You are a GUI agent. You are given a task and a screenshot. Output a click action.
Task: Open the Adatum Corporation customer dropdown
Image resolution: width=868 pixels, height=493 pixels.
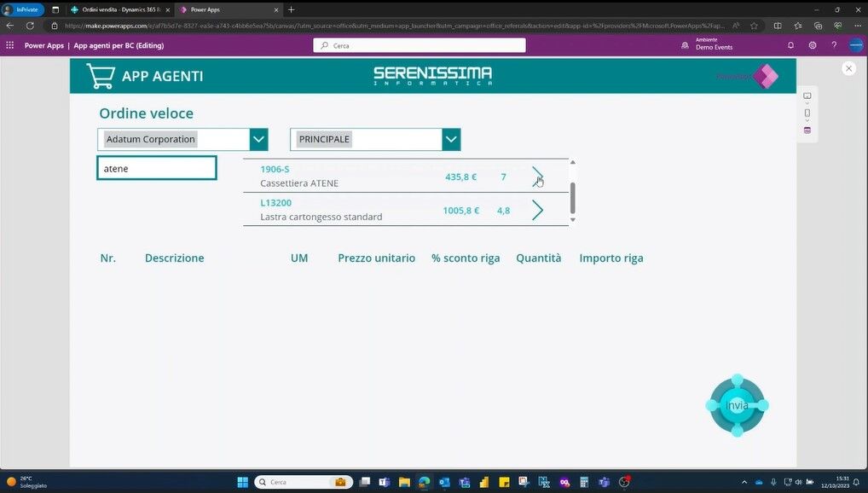pyautogui.click(x=258, y=139)
